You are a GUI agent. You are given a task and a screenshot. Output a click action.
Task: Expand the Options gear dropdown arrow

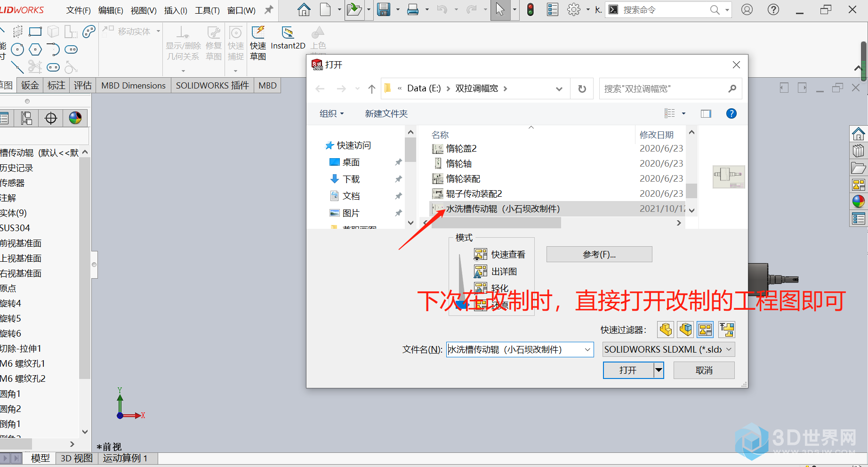click(587, 10)
